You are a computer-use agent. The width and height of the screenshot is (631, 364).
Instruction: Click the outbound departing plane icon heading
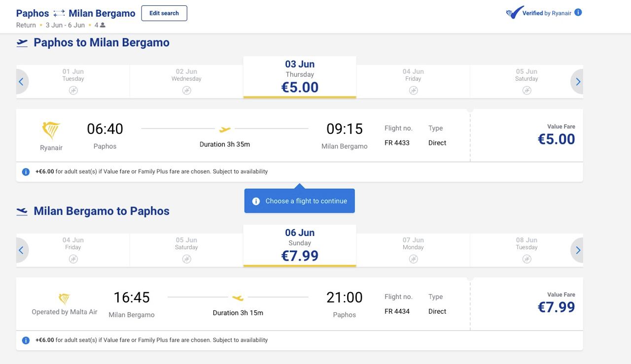22,43
